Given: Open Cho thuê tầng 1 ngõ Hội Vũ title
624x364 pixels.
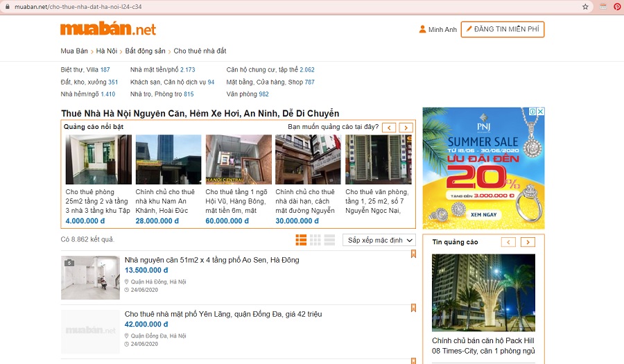Looking at the screenshot, I should click(236, 201).
